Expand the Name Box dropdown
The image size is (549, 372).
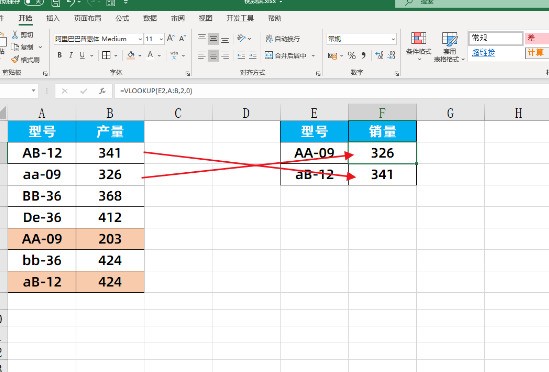[33, 91]
